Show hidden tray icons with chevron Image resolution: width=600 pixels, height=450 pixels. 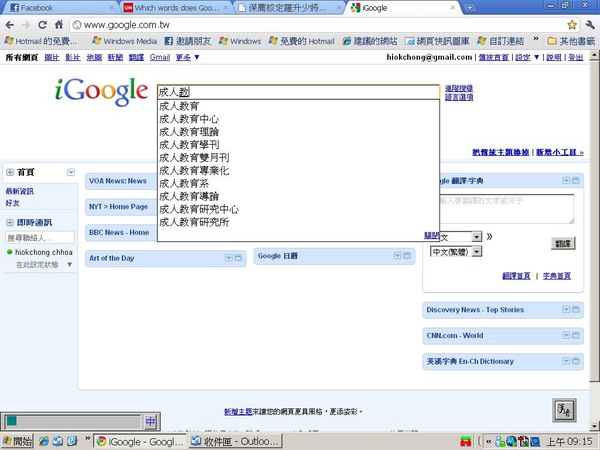tap(489, 442)
